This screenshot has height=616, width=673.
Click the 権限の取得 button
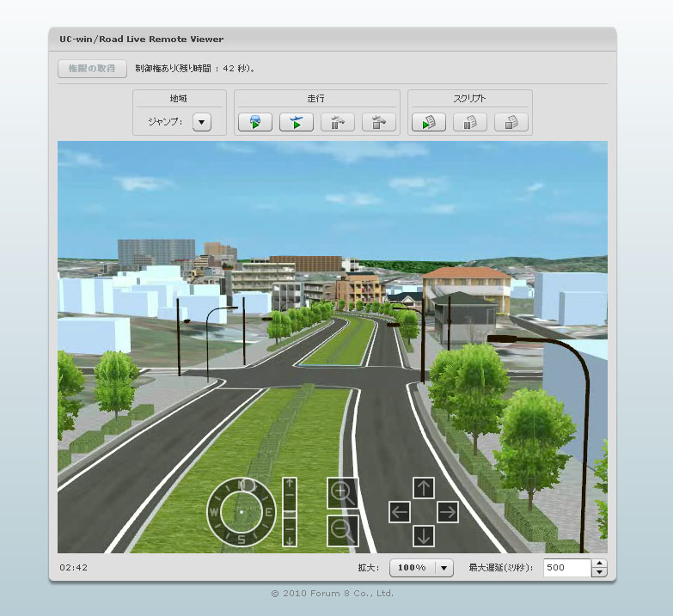[x=92, y=69]
